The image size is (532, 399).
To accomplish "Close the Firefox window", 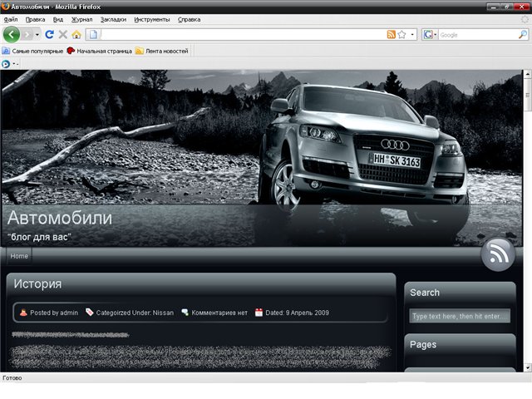I will tap(521, 7).
